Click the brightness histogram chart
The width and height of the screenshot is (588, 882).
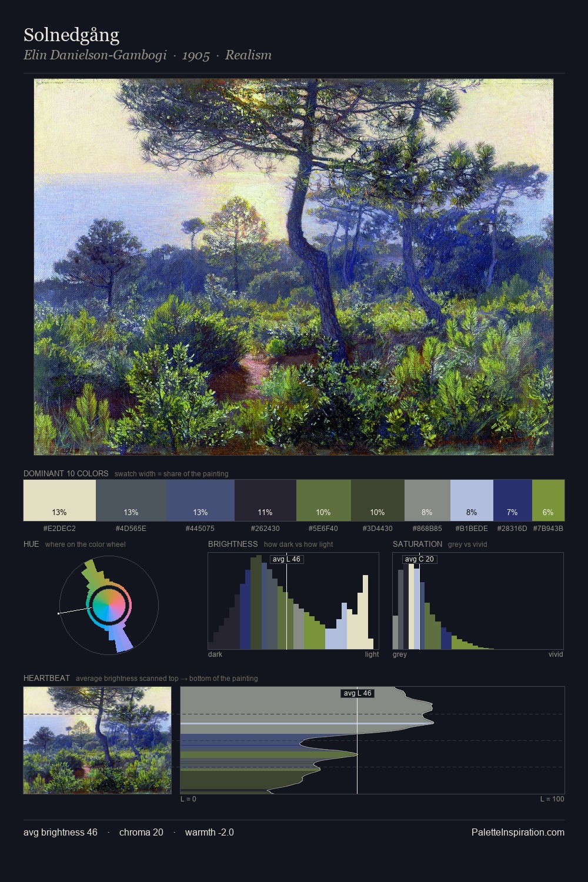[293, 601]
